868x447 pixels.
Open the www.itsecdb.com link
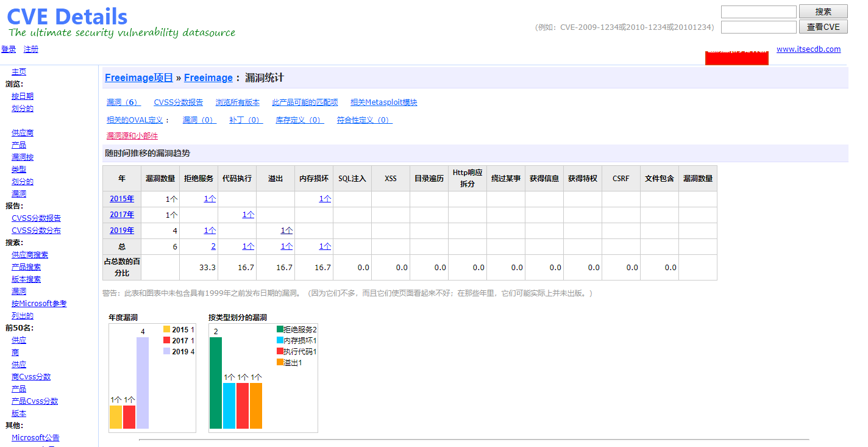tap(808, 49)
